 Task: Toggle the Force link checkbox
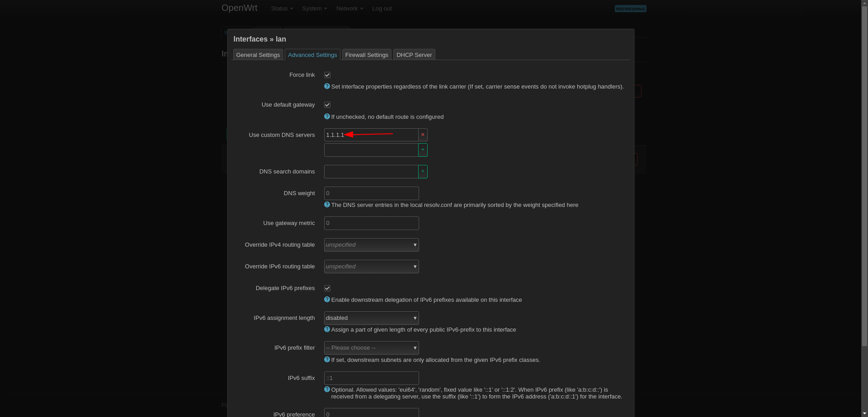coord(327,75)
